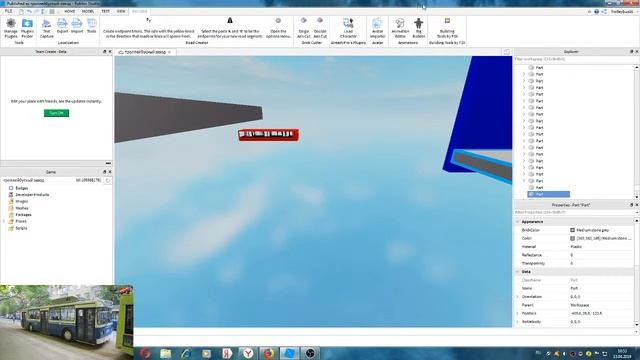Click the Material value Plastic
Image resolution: width=640 pixels, height=360 pixels.
click(576, 247)
